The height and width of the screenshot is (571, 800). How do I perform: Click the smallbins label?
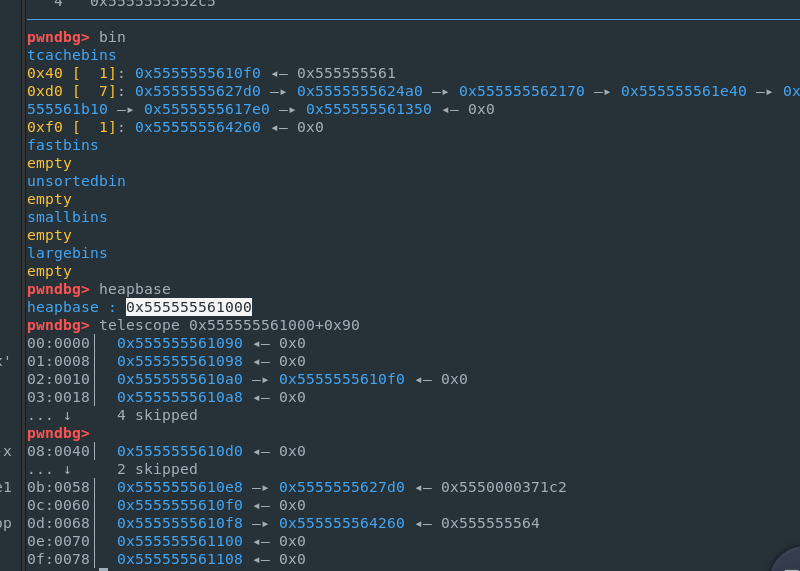tap(67, 217)
